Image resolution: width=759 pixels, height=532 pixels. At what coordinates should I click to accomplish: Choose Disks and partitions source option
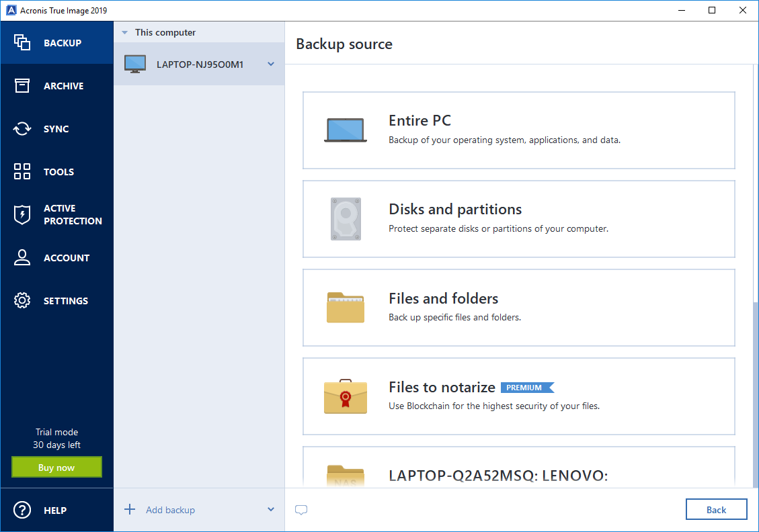tap(518, 219)
